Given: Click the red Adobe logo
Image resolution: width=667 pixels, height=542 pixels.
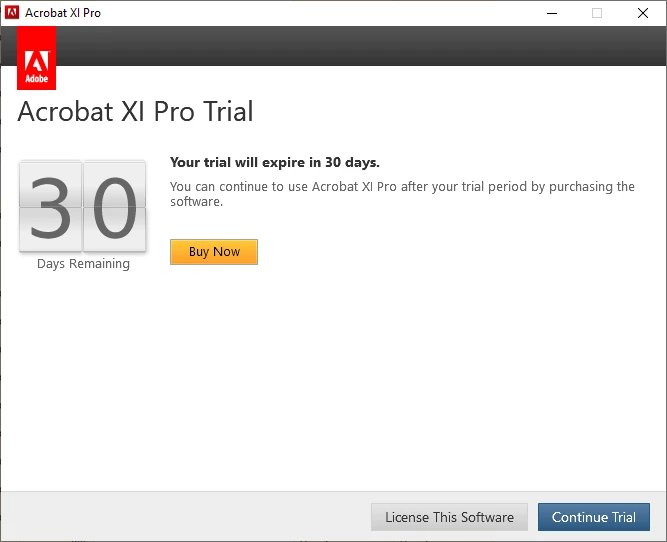Looking at the screenshot, I should pyautogui.click(x=37, y=58).
